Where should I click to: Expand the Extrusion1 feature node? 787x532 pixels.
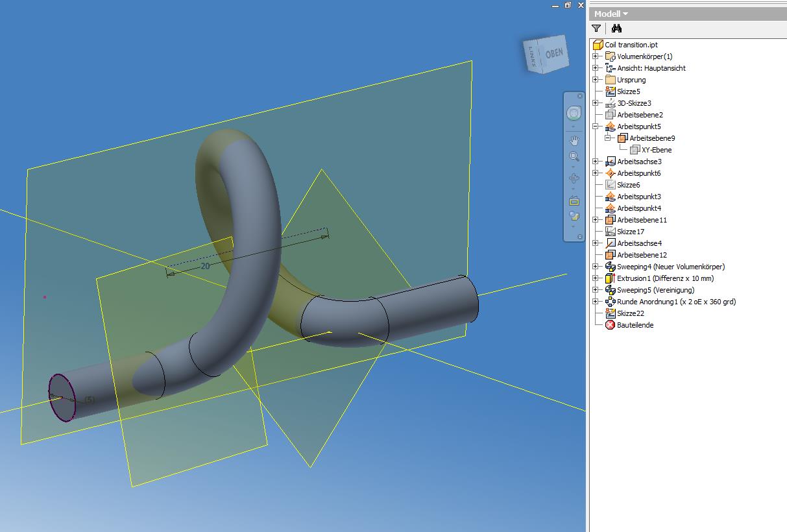click(596, 278)
